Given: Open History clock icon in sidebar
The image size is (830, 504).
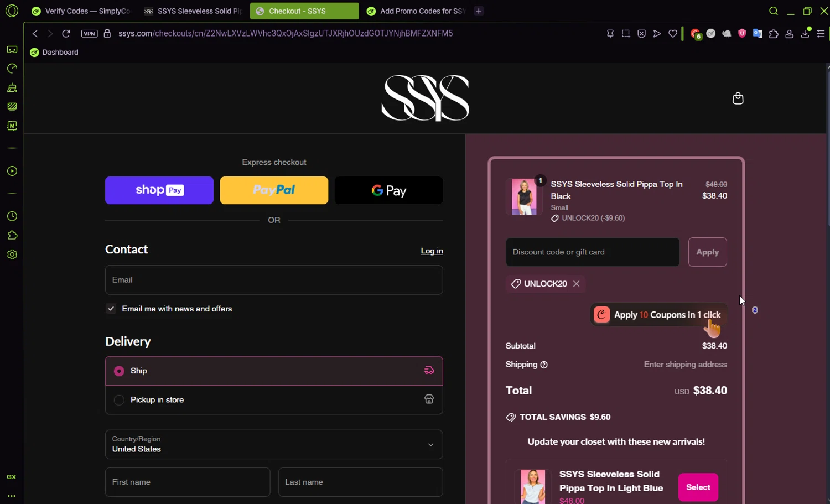Looking at the screenshot, I should (x=12, y=216).
